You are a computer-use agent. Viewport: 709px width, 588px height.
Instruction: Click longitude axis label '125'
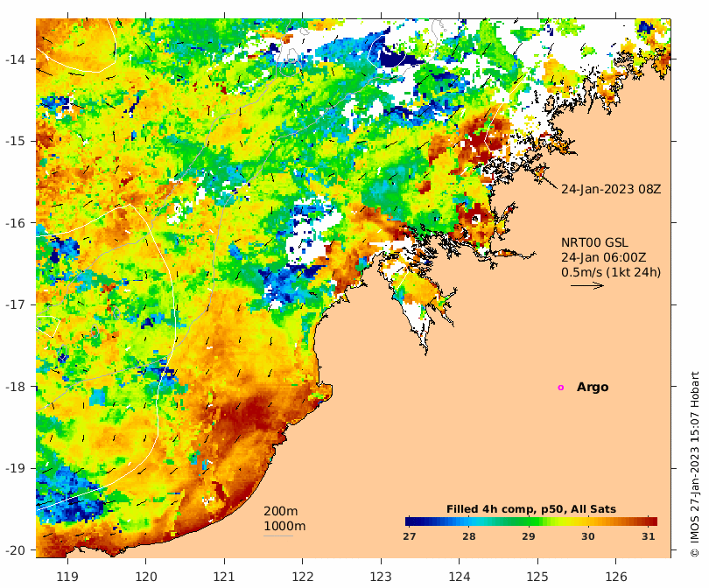coord(537,577)
